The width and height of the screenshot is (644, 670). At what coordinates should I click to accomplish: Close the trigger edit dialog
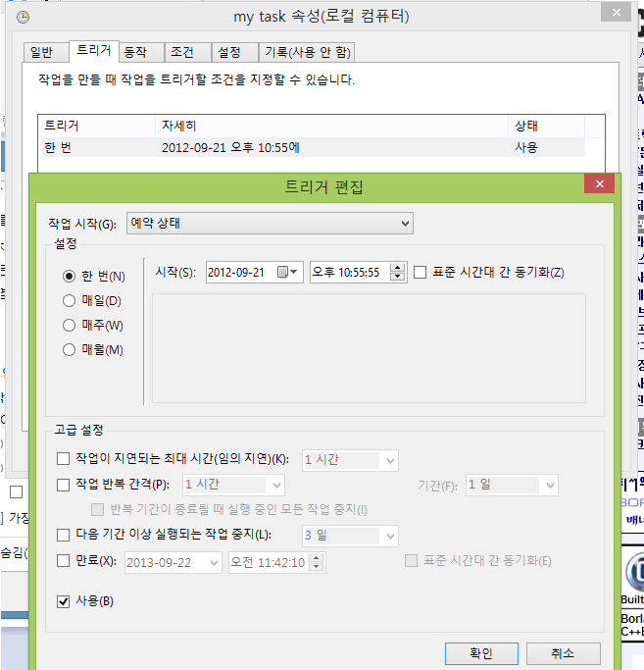[598, 186]
